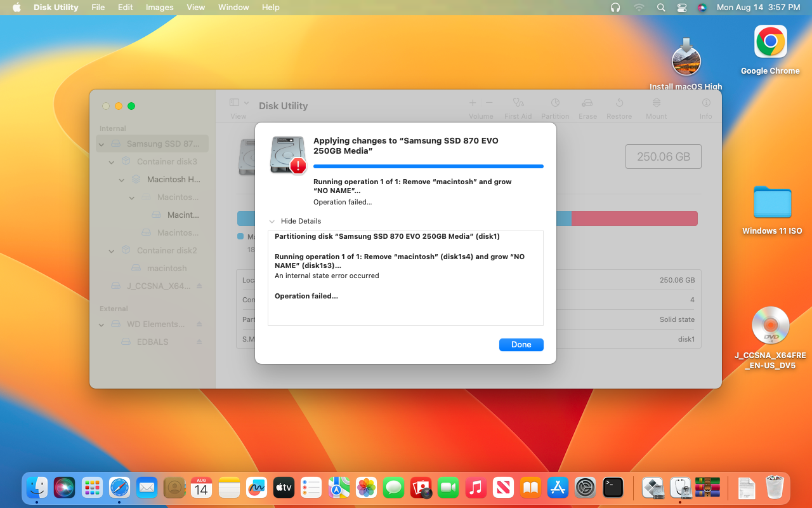Click the Wi-Fi icon in the menu bar
812x508 pixels.
(x=638, y=8)
